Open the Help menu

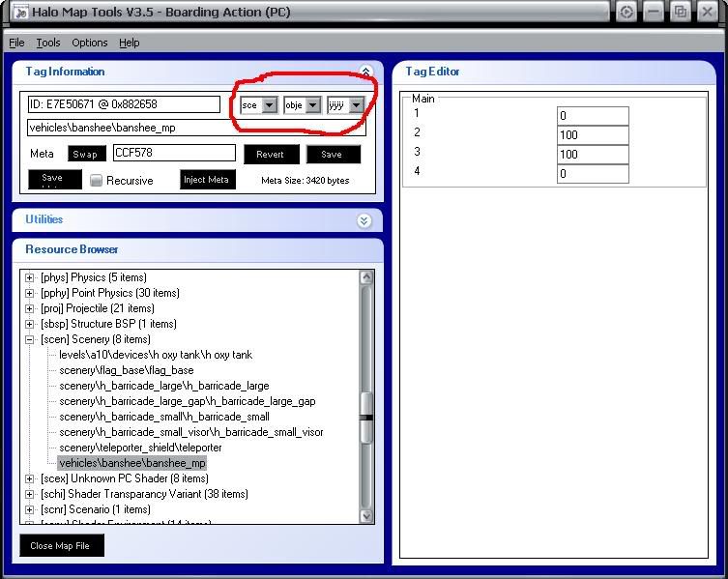pos(130,43)
